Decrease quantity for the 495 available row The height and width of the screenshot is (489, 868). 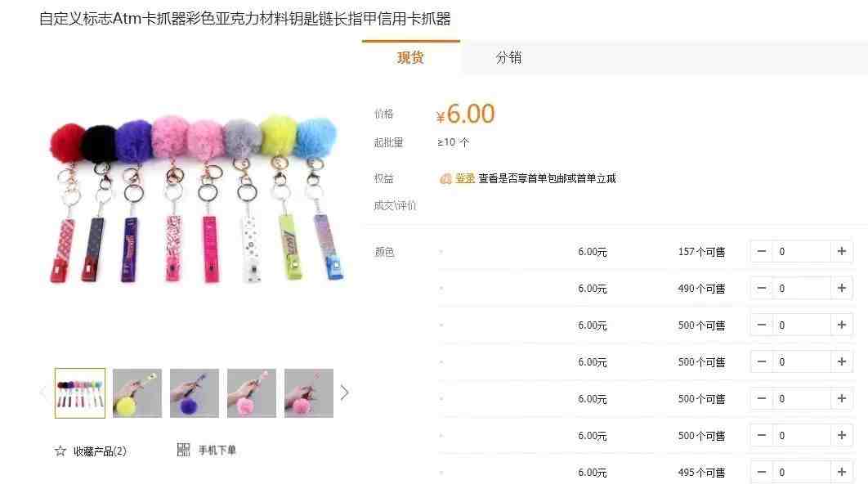pyautogui.click(x=762, y=472)
